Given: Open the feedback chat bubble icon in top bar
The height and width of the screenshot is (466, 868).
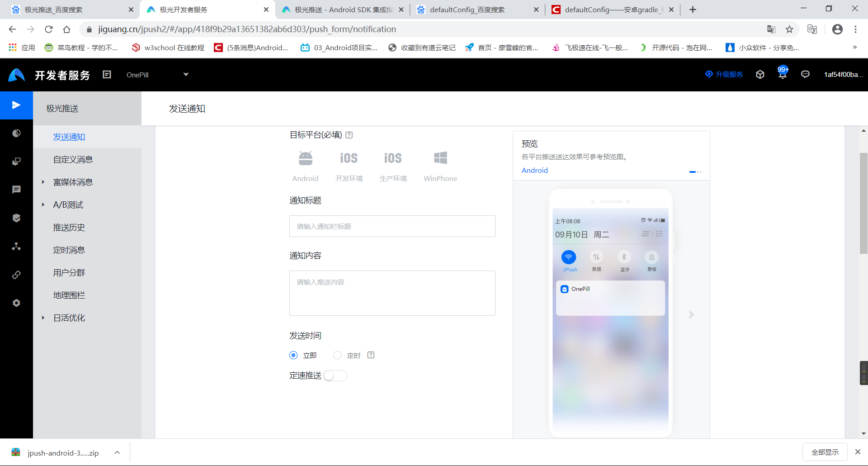Looking at the screenshot, I should [805, 74].
